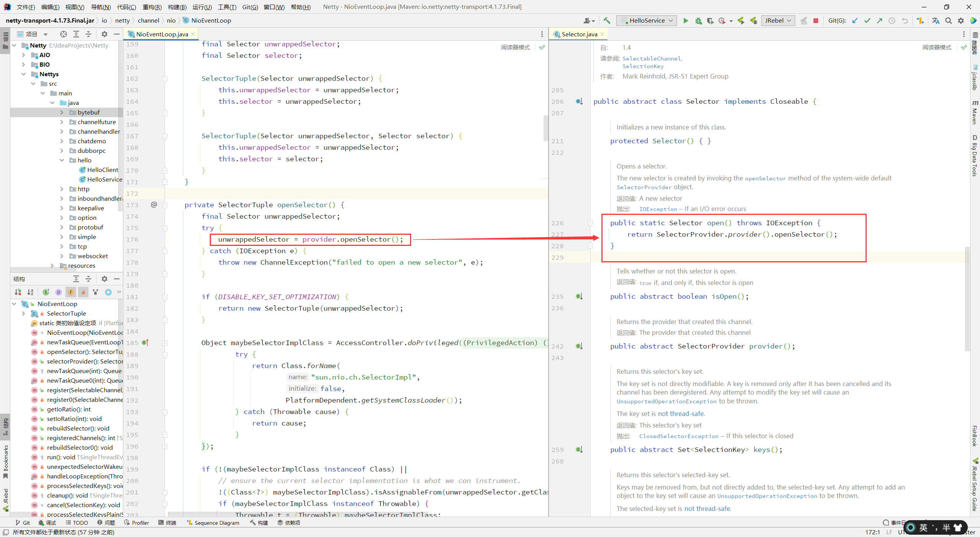Open the 文件(F) menu
This screenshot has height=537, width=980.
[x=26, y=7]
